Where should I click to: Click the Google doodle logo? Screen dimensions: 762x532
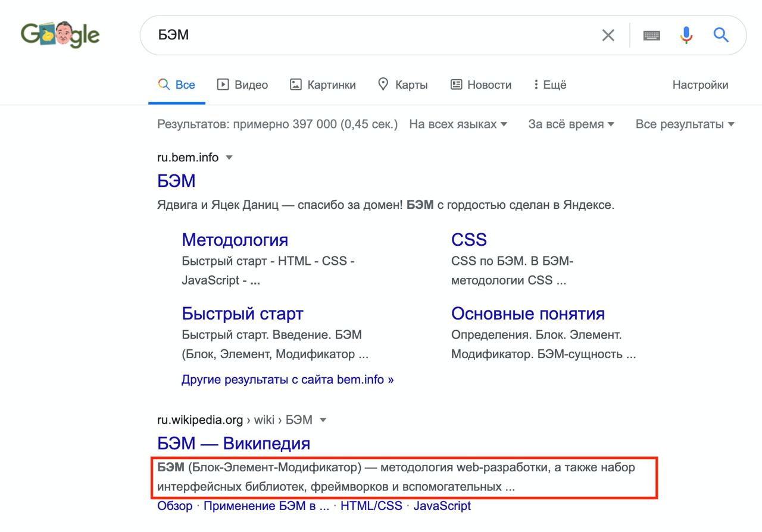pyautogui.click(x=60, y=35)
